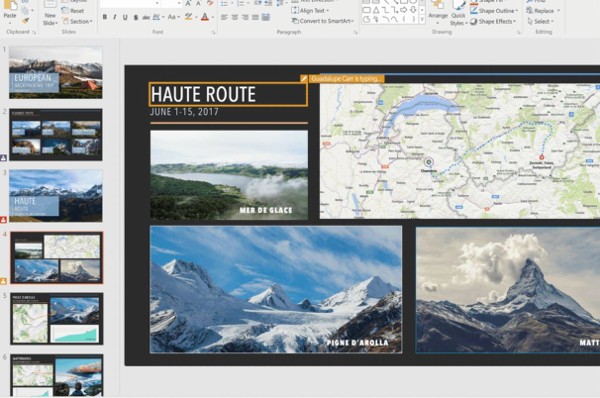Click the Paste button
This screenshot has height=398, width=600.
click(x=10, y=10)
